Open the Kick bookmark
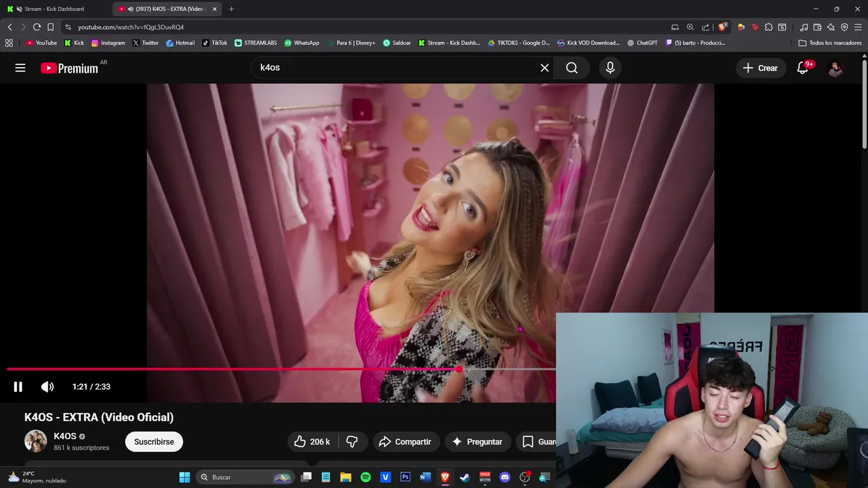Image resolution: width=868 pixels, height=488 pixels. click(75, 43)
